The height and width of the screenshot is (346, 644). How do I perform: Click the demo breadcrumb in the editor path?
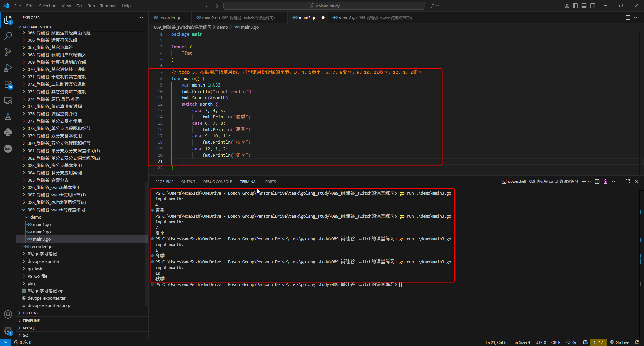point(222,27)
